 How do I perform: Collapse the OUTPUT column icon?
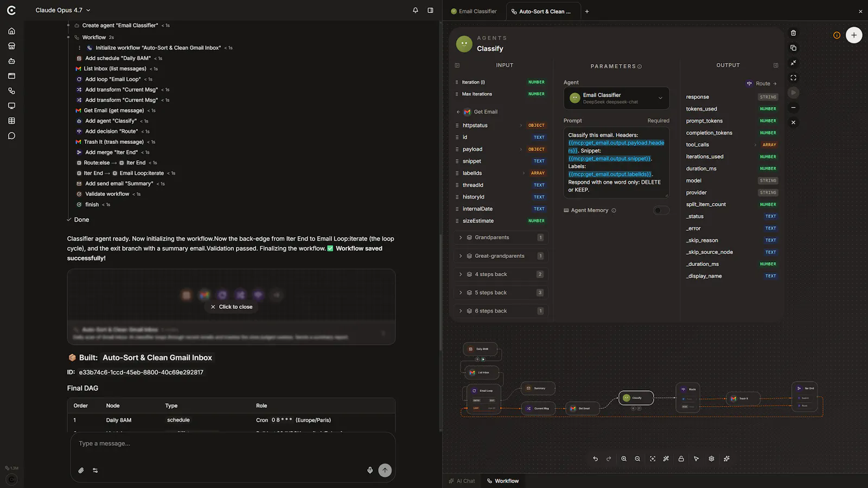776,65
